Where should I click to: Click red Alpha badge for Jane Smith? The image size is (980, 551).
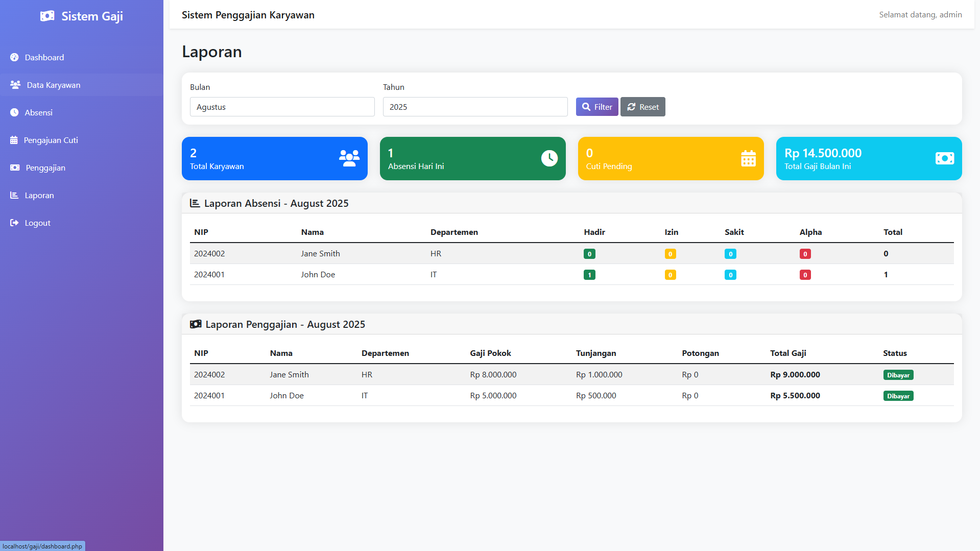[x=805, y=254]
